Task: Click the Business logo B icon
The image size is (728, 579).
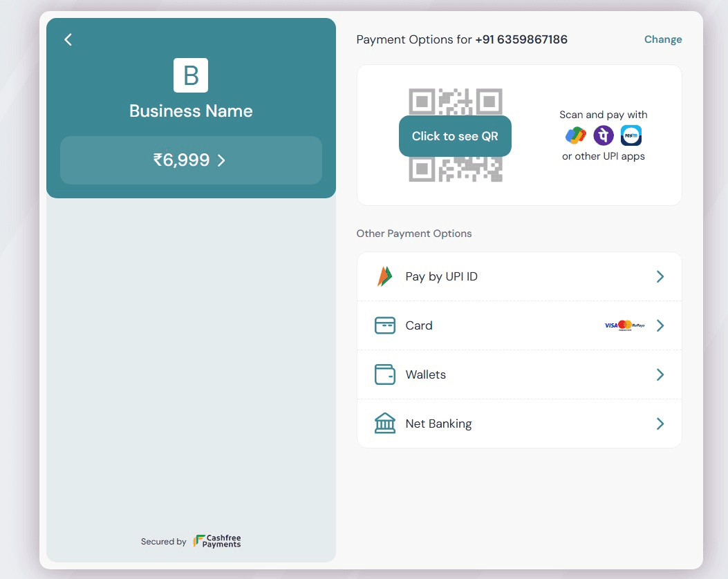Action: 191,75
